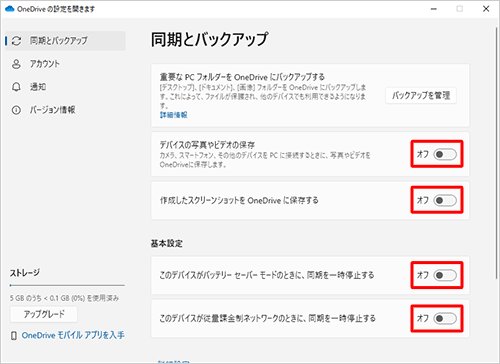Minimize the OneDrive settings window
Screen dimensions: 500x364
pyautogui.click(x=434, y=9)
